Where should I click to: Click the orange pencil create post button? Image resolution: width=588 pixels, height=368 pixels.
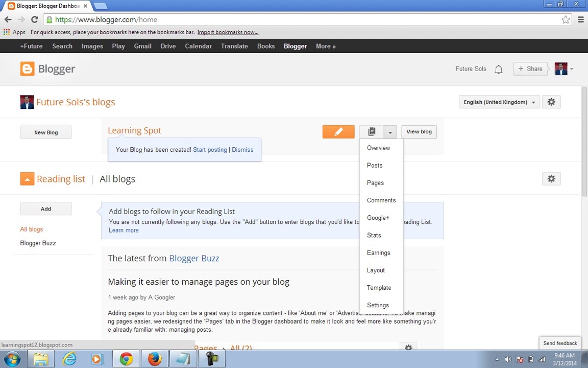tap(338, 132)
